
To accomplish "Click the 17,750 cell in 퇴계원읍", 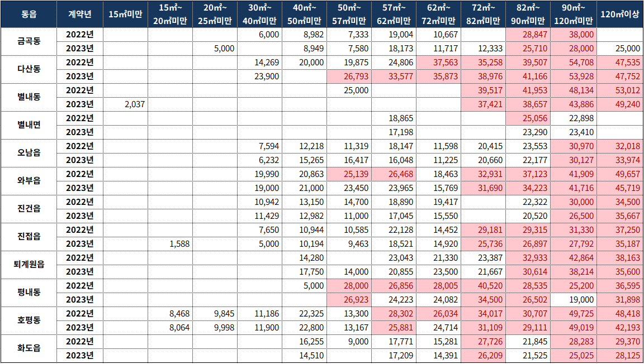I will (304, 272).
